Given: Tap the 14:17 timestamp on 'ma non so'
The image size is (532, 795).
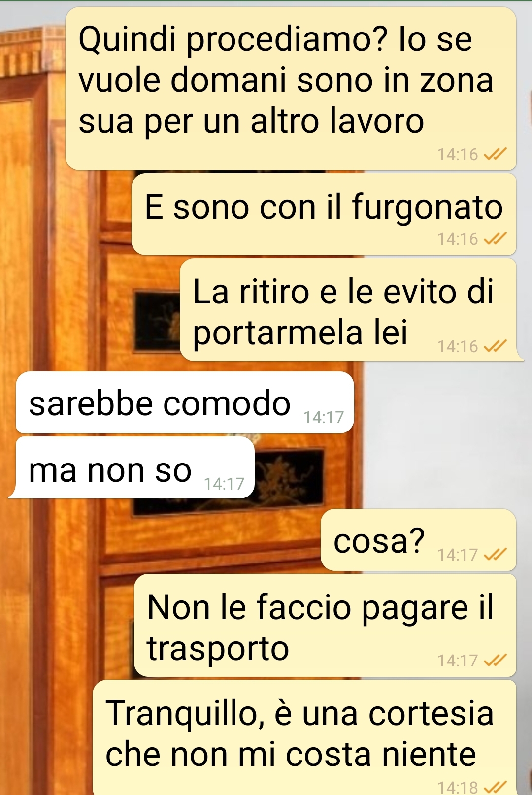Looking at the screenshot, I should tap(224, 484).
